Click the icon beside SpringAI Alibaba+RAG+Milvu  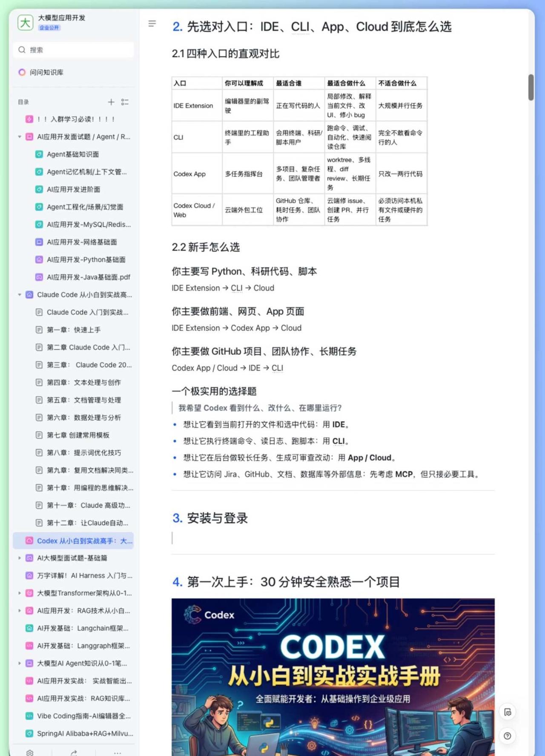(29, 733)
